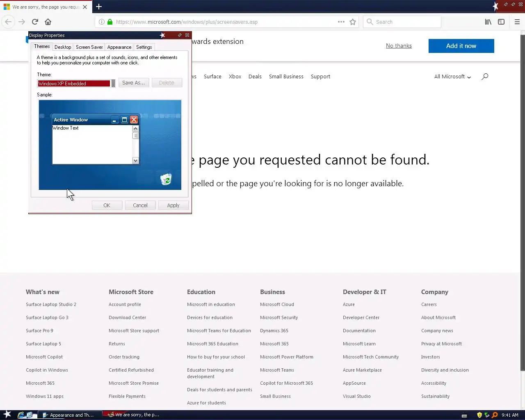Click the Microsoft site search magnifier

tap(485, 76)
